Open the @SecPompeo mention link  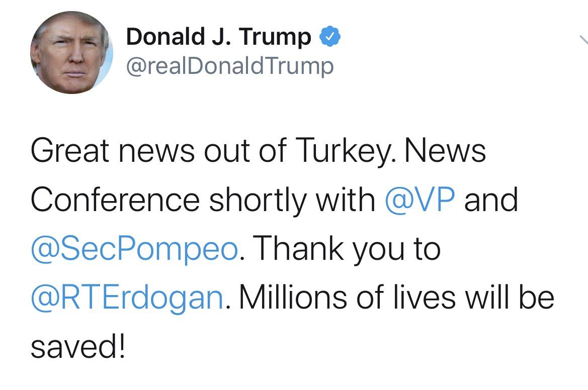click(x=134, y=248)
